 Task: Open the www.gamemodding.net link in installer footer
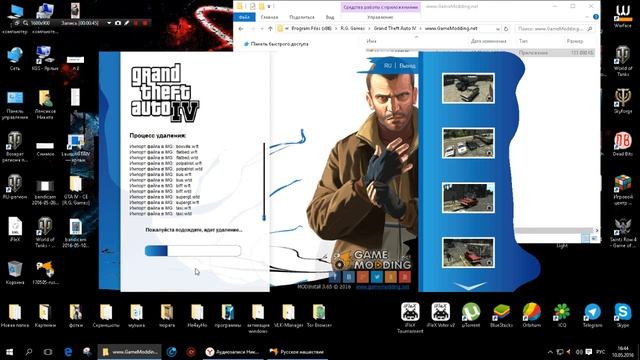382,287
